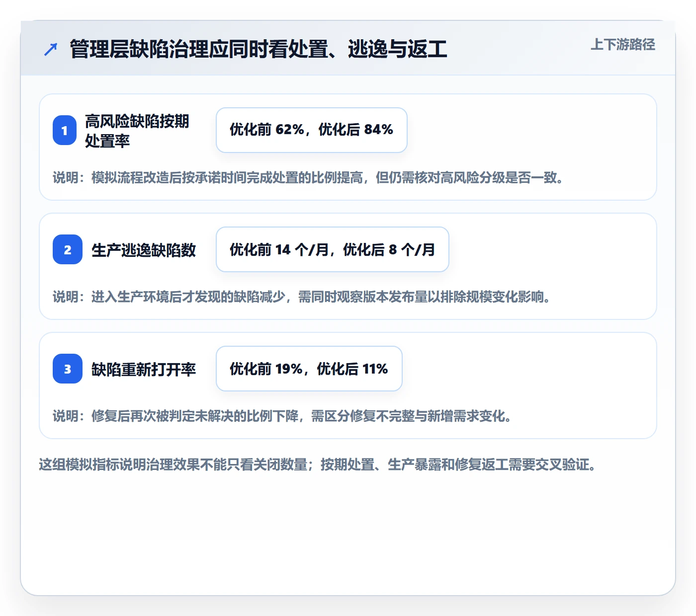This screenshot has height=616, width=696.
Task: Click the 缺陷重新打开率 metric name
Action: pos(144,369)
